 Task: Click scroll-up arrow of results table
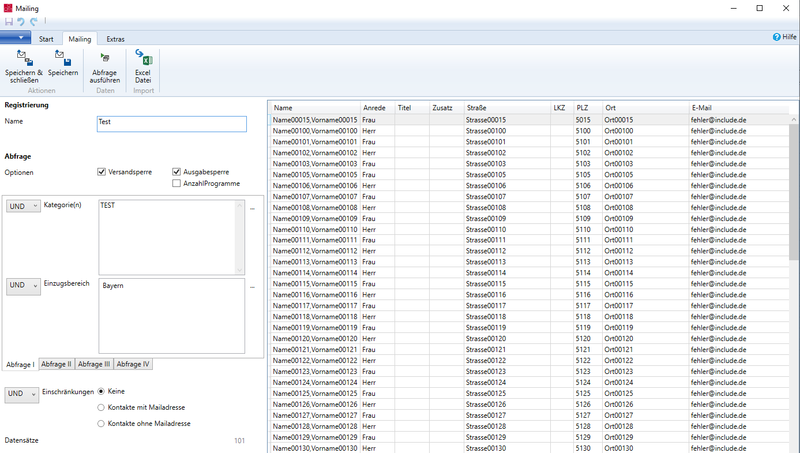pyautogui.click(x=794, y=119)
